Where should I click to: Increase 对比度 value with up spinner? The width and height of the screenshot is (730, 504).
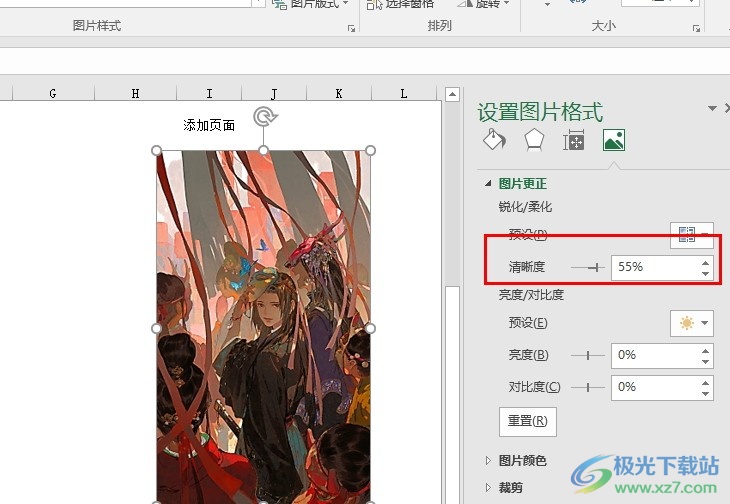(706, 383)
